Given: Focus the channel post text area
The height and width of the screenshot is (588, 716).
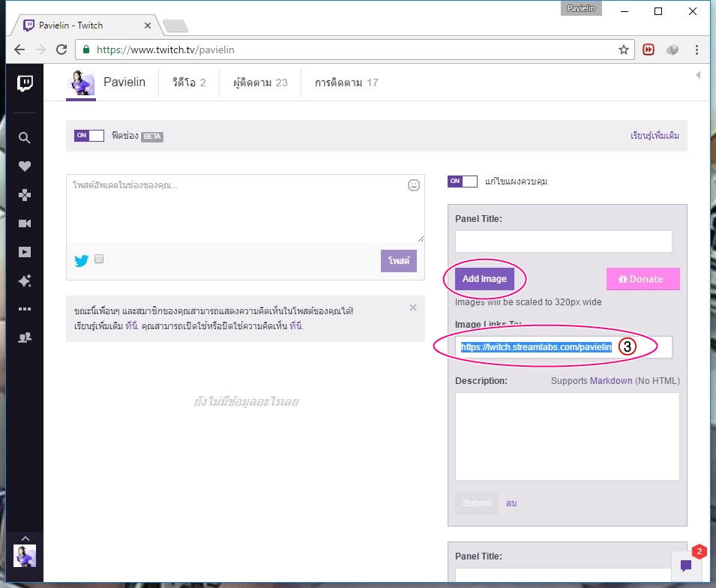Looking at the screenshot, I should pyautogui.click(x=246, y=208).
